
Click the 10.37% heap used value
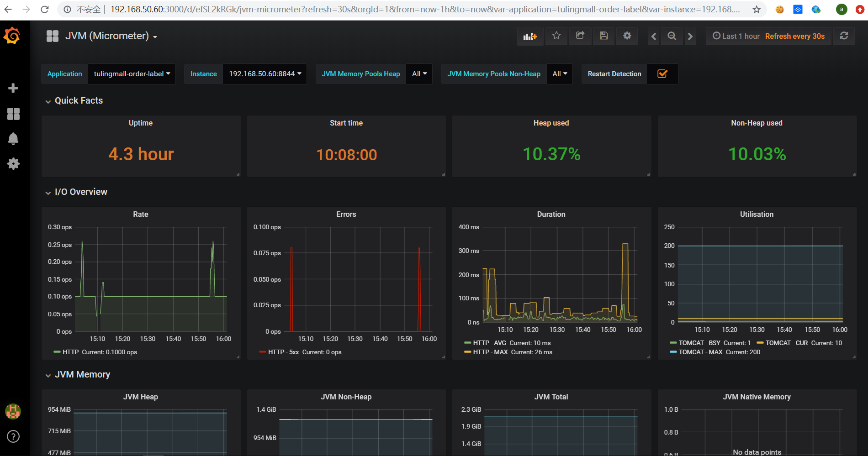tap(551, 154)
